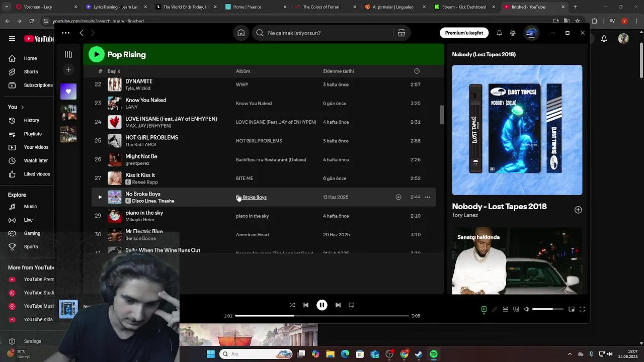Image resolution: width=644 pixels, height=362 pixels.
Task: Switch to the LyricsTraining browser tab
Action: coord(116,7)
